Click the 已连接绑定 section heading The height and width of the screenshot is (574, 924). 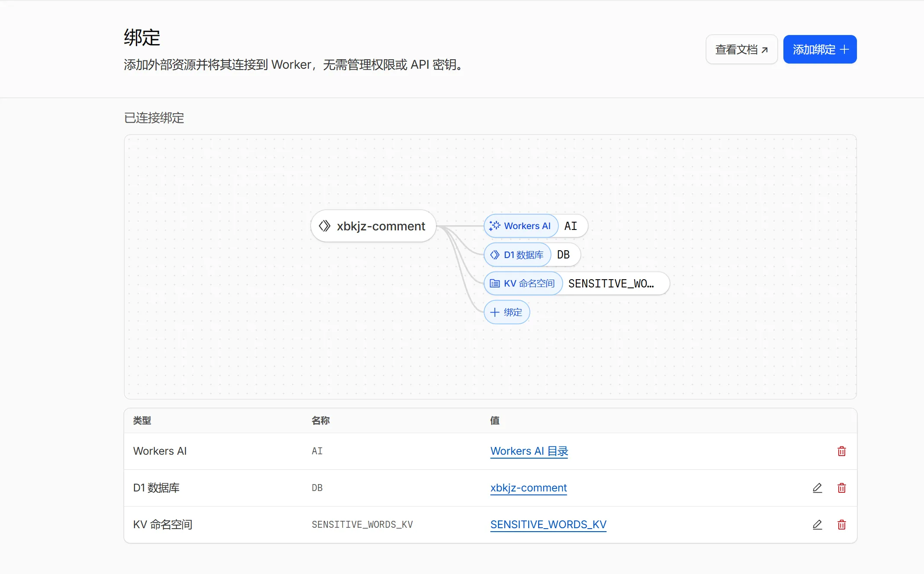[x=154, y=118]
